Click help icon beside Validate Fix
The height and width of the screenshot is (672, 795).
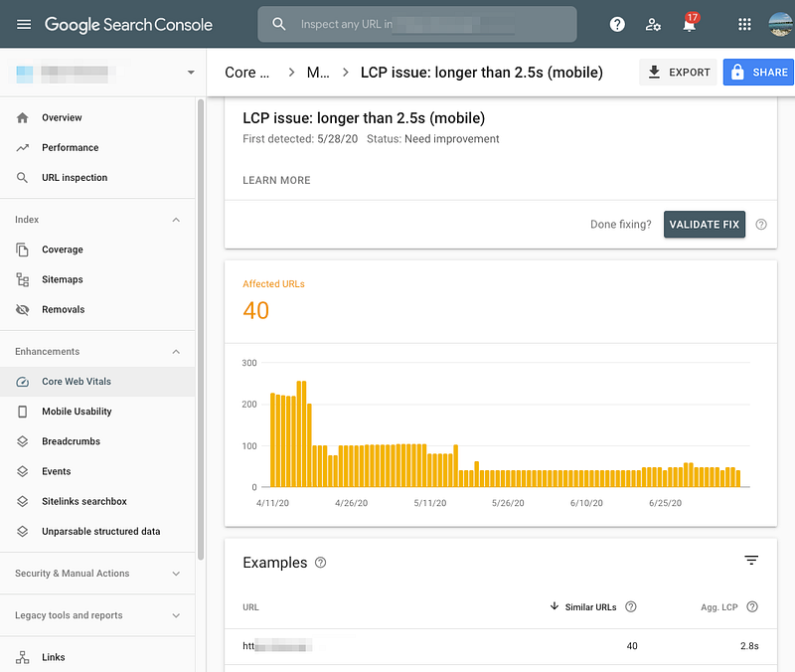(x=761, y=225)
